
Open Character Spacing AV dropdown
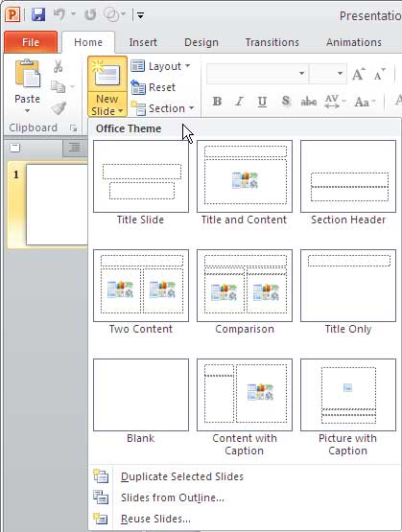pyautogui.click(x=335, y=101)
